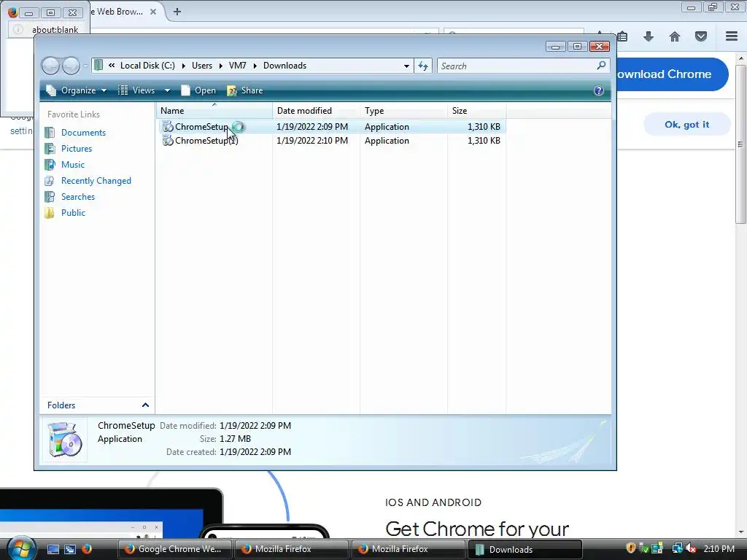
Task: Open Searches favorite link
Action: tap(77, 197)
